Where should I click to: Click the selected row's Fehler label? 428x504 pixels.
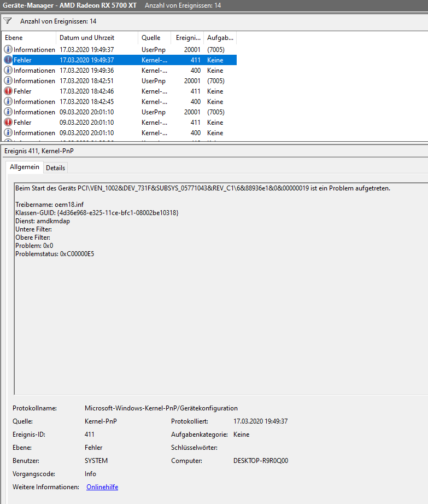(x=22, y=60)
